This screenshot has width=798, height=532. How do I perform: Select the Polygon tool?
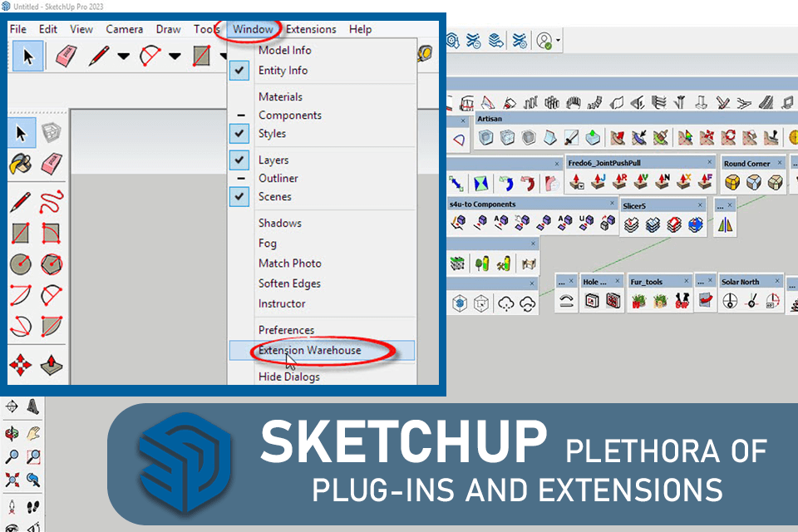click(x=52, y=264)
